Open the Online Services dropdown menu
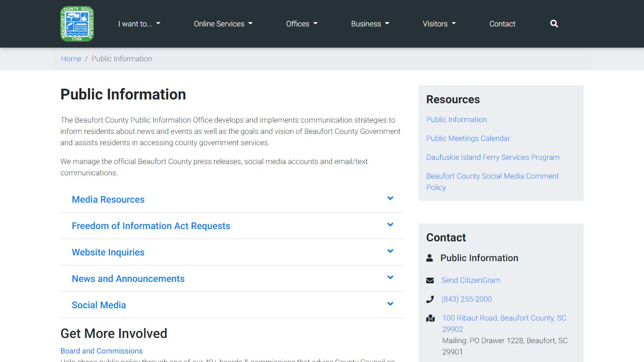 pyautogui.click(x=223, y=24)
